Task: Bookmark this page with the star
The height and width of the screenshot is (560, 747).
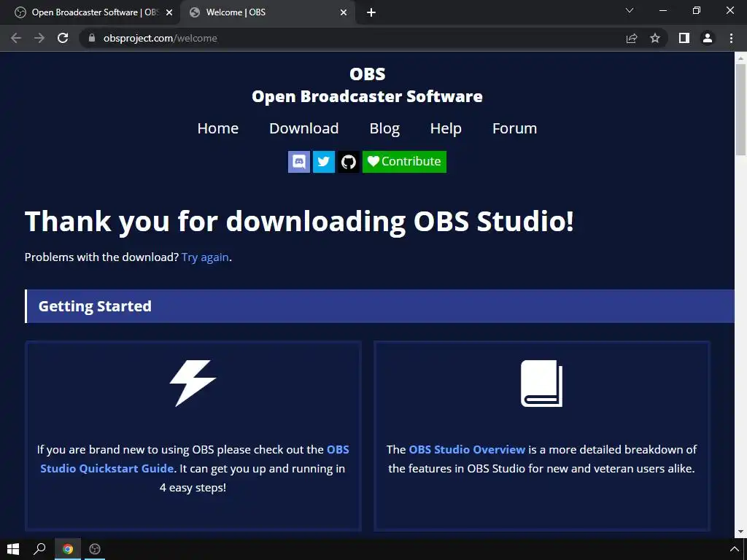Action: 655,38
